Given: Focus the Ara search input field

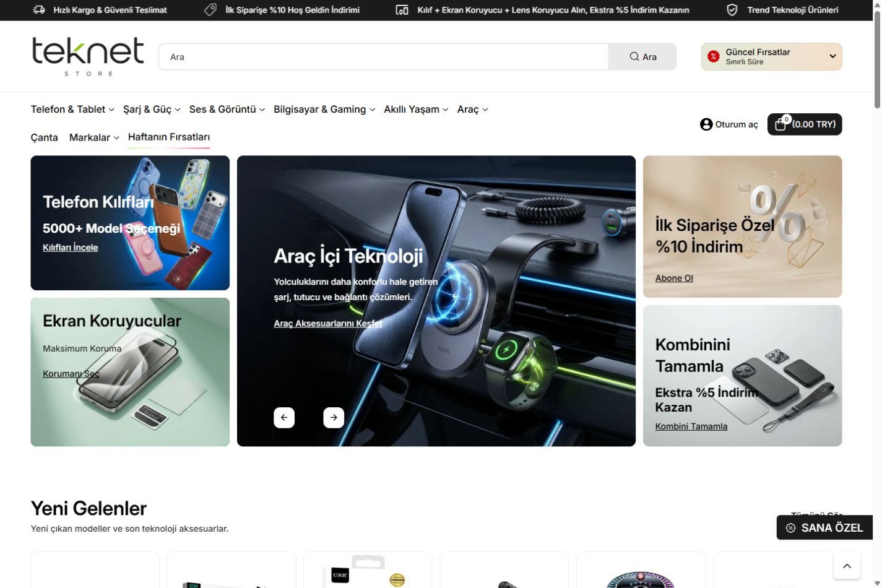Looking at the screenshot, I should 384,57.
